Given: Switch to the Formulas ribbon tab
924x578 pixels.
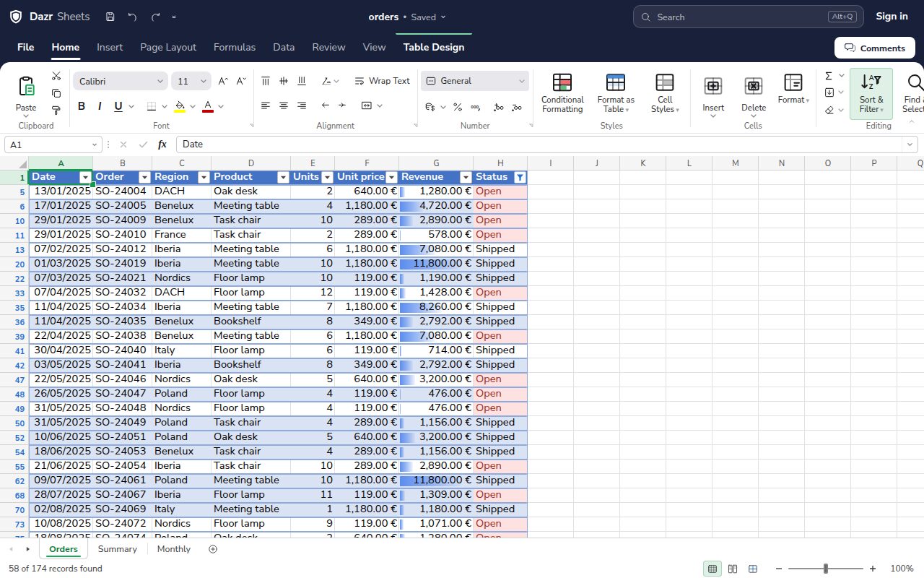Looking at the screenshot, I should [235, 47].
